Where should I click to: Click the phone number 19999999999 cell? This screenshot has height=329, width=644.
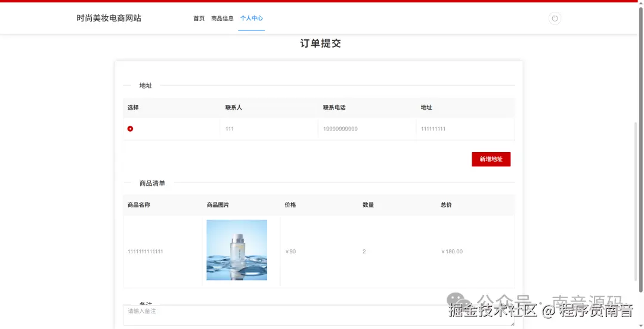click(367, 129)
